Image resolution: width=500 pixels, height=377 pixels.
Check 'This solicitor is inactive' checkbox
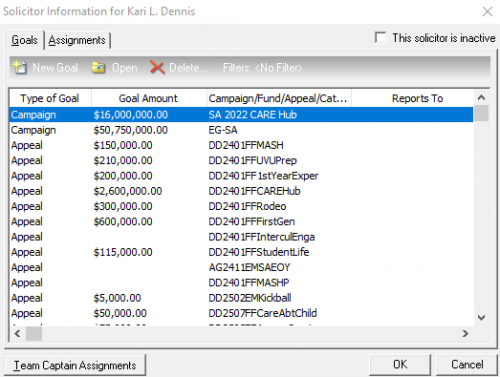[x=380, y=37]
